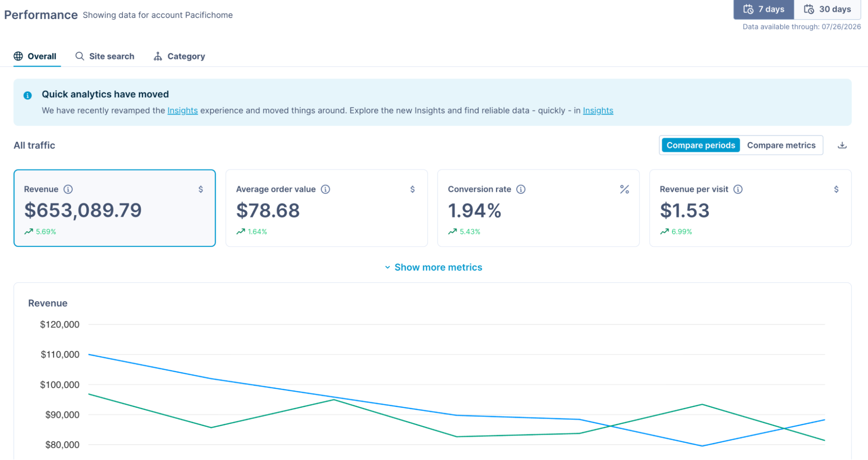Screen dimensions: 868x460
Task: Open the Category tab
Action: tap(179, 56)
